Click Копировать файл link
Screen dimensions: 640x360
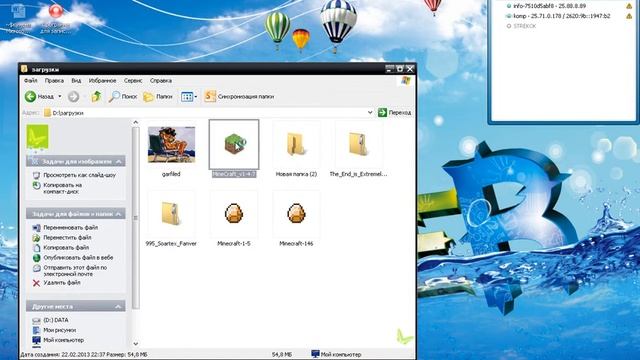pos(66,247)
